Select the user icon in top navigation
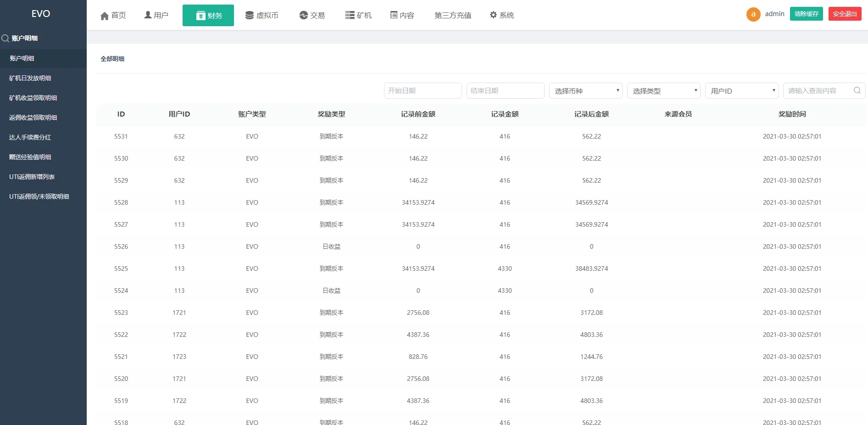 [147, 15]
